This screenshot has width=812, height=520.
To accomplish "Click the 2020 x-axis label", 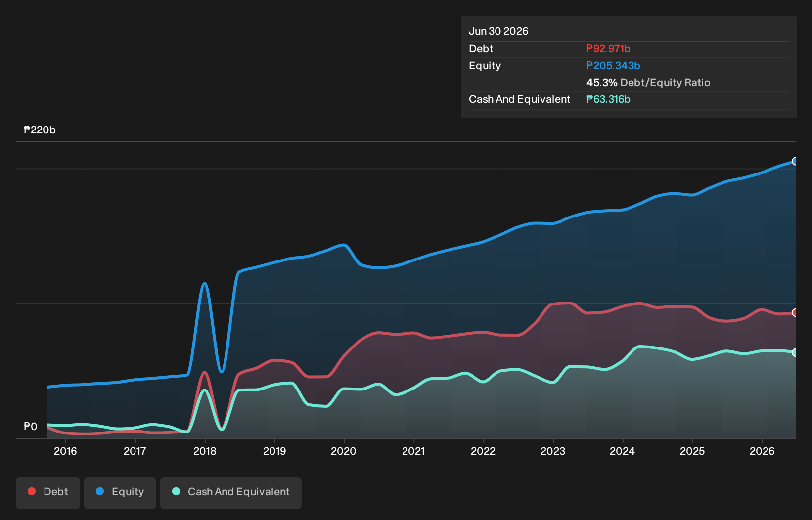I will click(344, 451).
